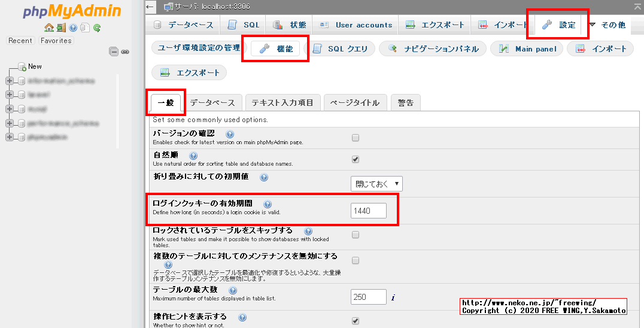Screen dimensions: 644x328
Task: Click the server icon in localhost breadcrumb
Action: pos(168,7)
